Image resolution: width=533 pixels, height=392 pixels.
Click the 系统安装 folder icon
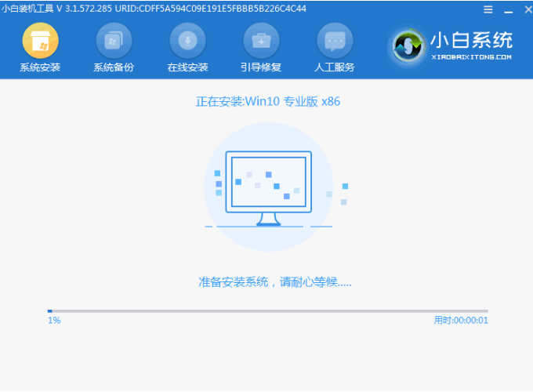(40, 41)
